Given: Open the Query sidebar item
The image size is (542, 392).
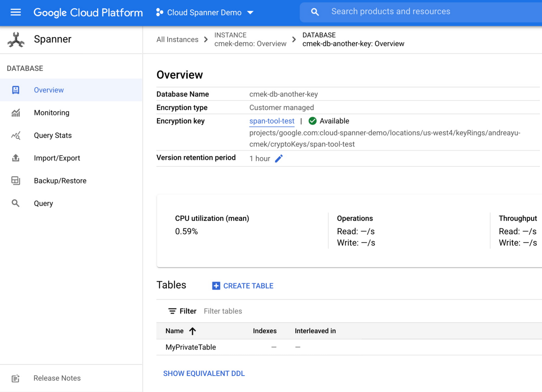Looking at the screenshot, I should click(x=71, y=203).
